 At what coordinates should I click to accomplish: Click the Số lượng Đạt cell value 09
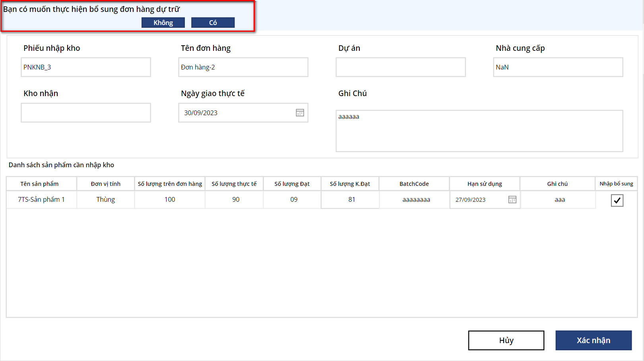(293, 199)
